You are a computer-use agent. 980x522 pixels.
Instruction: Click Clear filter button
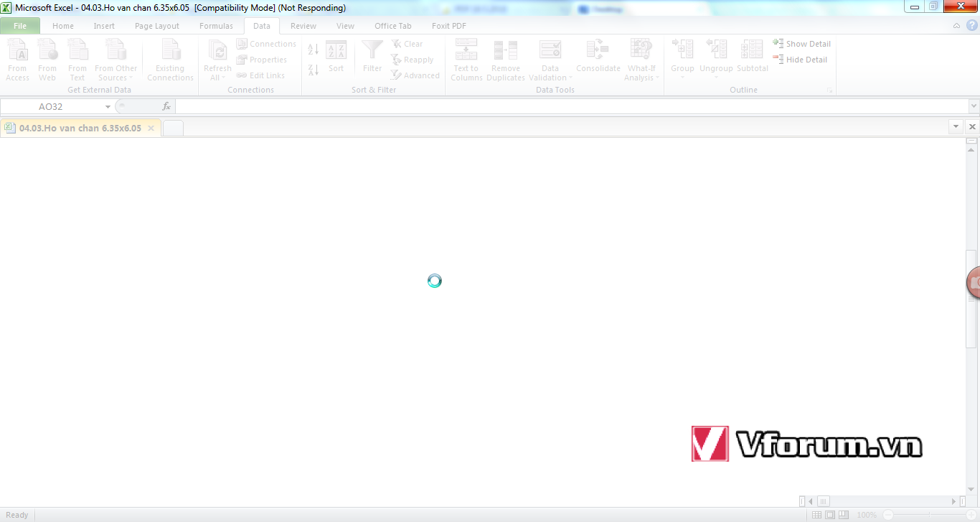click(x=407, y=44)
